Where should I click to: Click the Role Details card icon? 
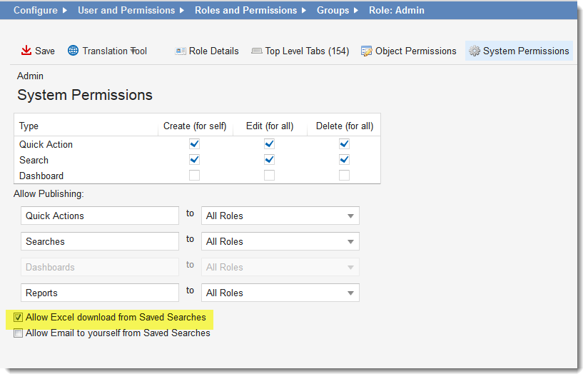click(x=181, y=51)
